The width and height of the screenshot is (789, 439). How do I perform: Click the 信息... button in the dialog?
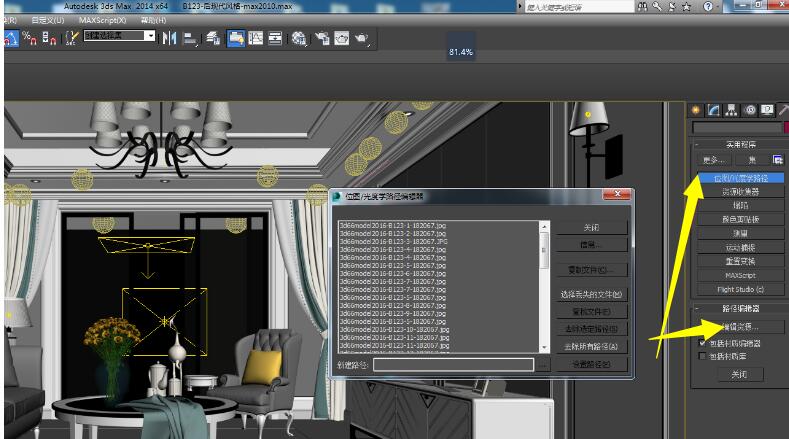pos(592,245)
